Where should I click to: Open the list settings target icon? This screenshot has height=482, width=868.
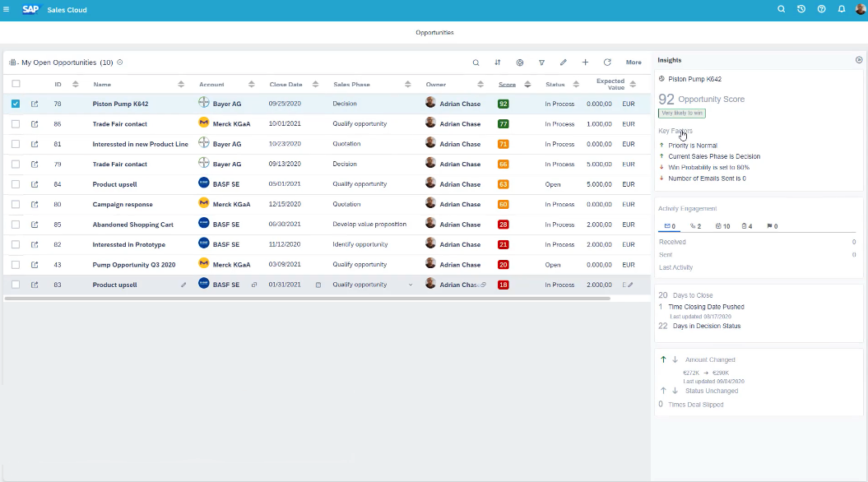[x=520, y=63]
